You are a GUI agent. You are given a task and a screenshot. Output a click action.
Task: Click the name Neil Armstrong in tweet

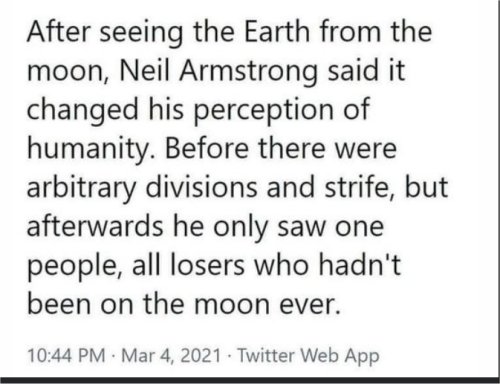[219, 72]
